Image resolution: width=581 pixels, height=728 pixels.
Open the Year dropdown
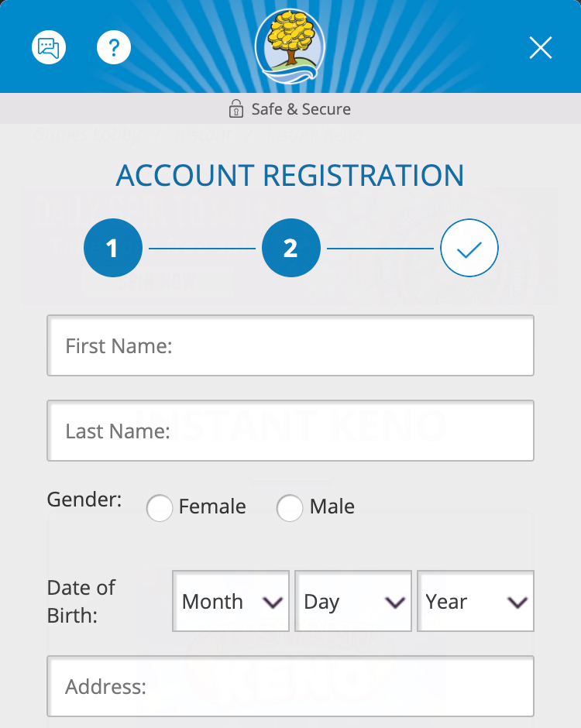[x=476, y=602]
